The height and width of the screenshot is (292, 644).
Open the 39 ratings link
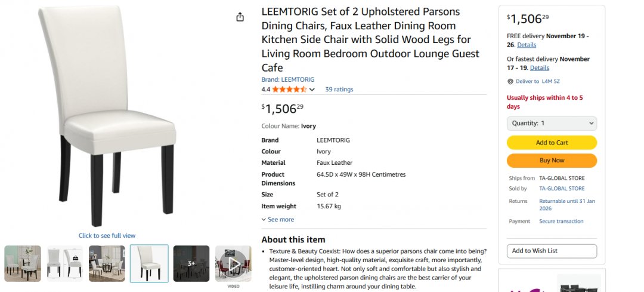[339, 90]
